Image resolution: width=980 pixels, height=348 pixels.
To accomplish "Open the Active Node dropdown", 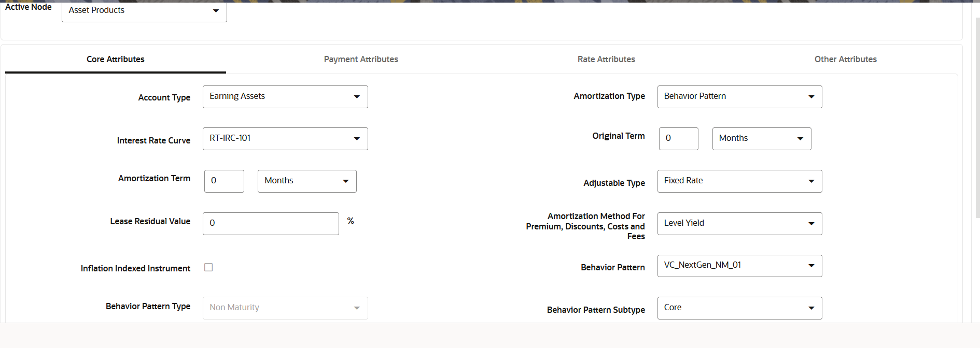I will coord(144,11).
